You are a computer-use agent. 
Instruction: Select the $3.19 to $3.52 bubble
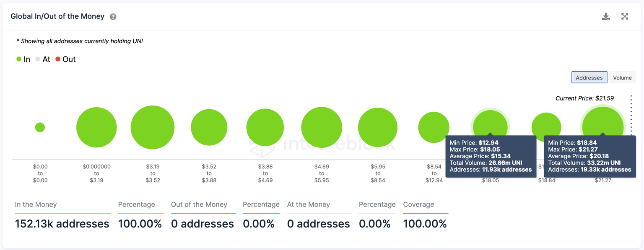(153, 127)
